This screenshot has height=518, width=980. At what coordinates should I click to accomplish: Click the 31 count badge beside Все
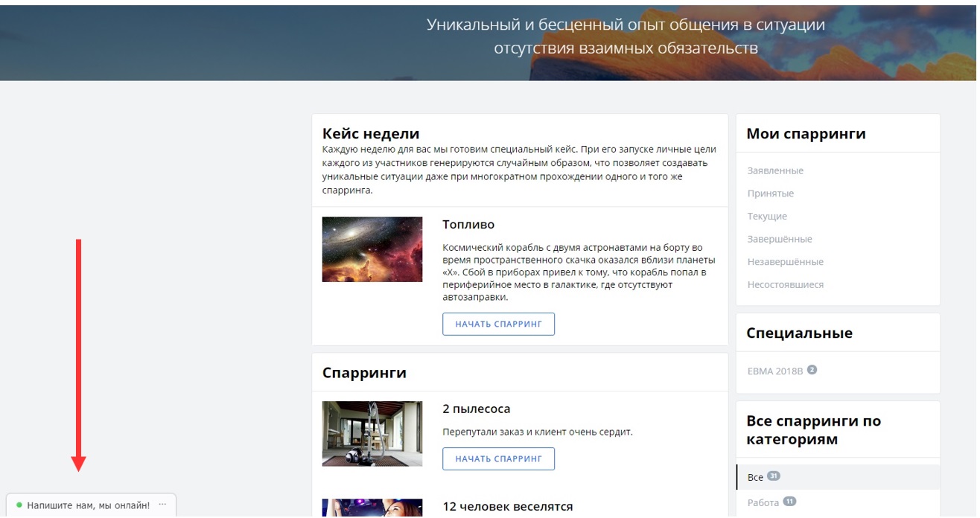[773, 476]
